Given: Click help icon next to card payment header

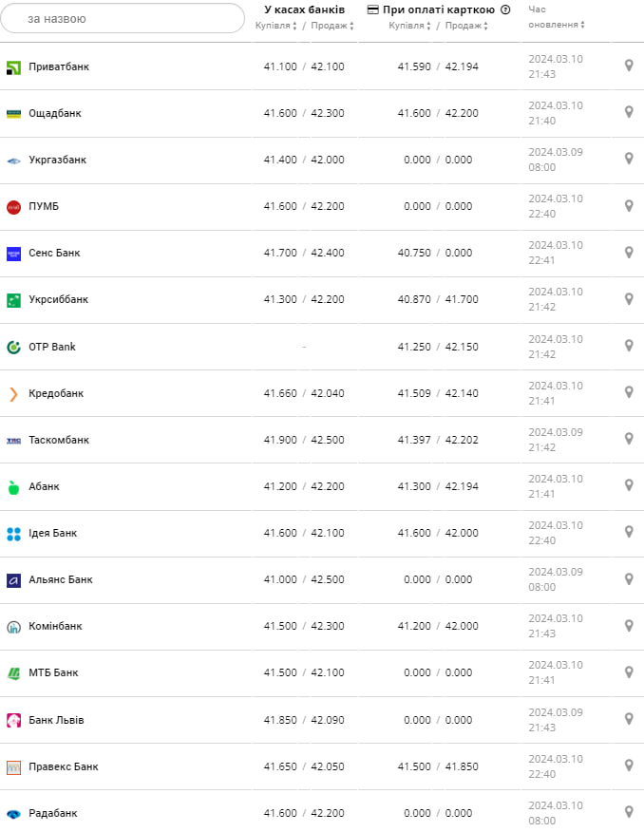Looking at the screenshot, I should click(x=505, y=9).
